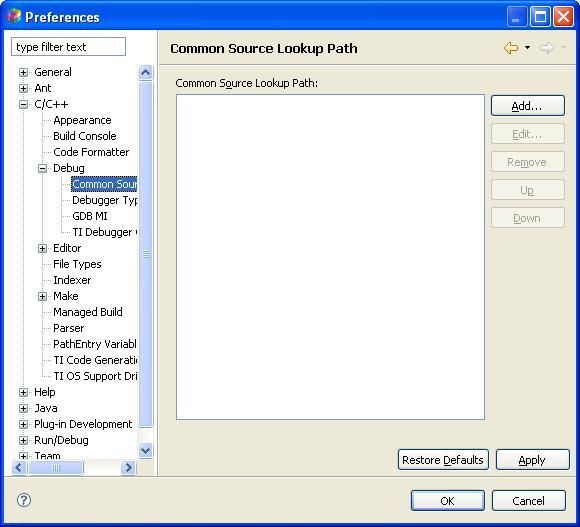Expand the Editor tree node
This screenshot has width=580, height=527.
pos(43,249)
